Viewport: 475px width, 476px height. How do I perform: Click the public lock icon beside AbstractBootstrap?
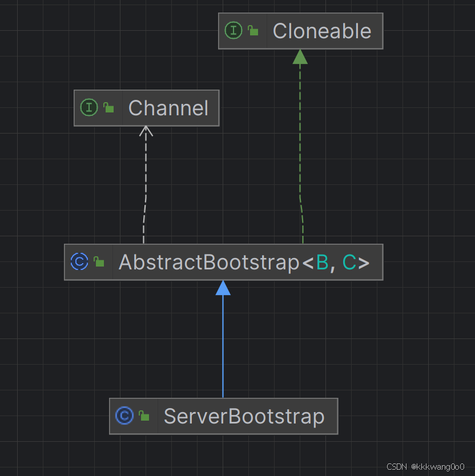tap(99, 261)
